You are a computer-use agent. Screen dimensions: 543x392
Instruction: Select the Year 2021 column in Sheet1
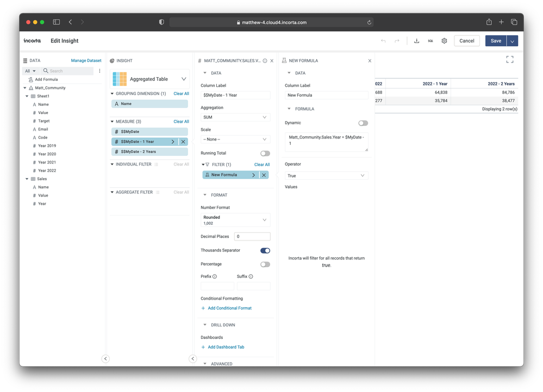(x=47, y=162)
